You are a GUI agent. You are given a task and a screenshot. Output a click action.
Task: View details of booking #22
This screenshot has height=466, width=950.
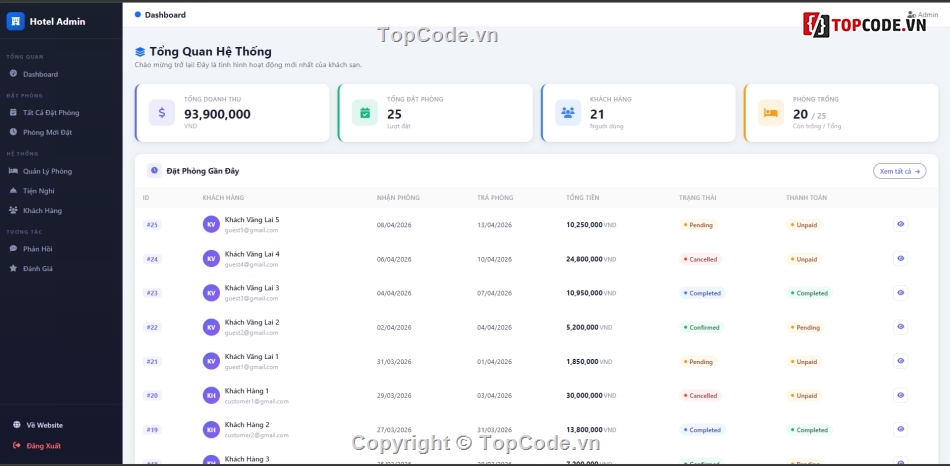pyautogui.click(x=900, y=327)
